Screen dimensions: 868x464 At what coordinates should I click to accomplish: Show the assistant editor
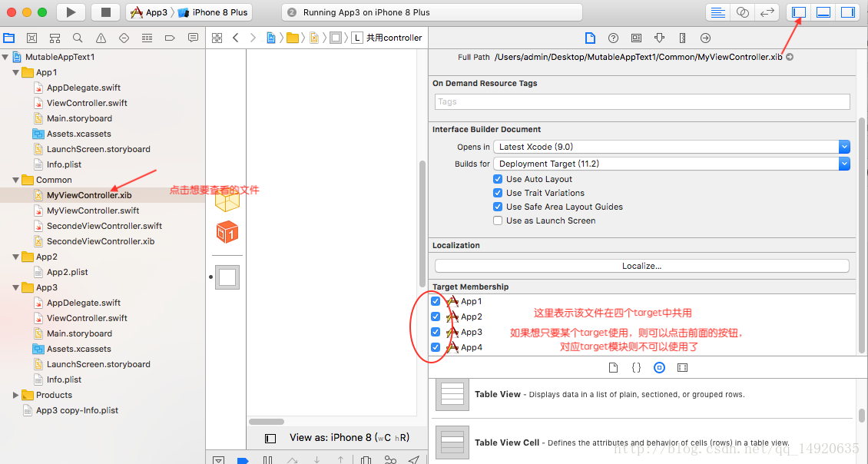click(x=742, y=12)
